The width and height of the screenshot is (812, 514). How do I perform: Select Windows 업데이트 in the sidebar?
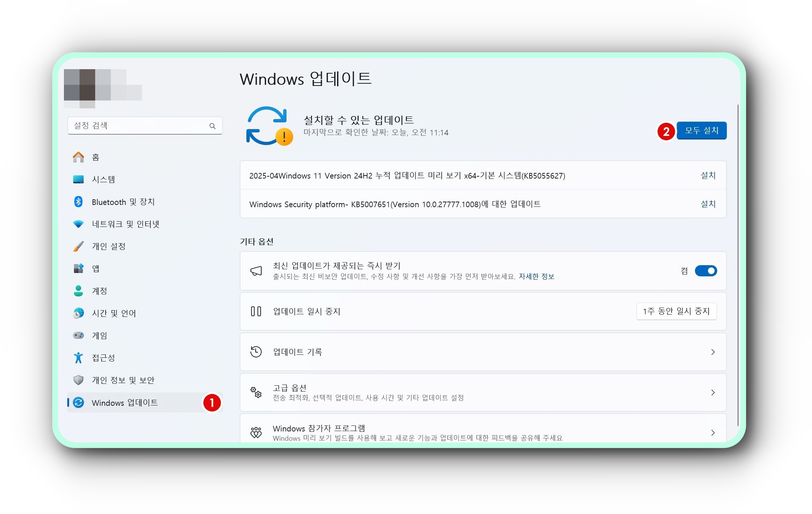pyautogui.click(x=145, y=402)
